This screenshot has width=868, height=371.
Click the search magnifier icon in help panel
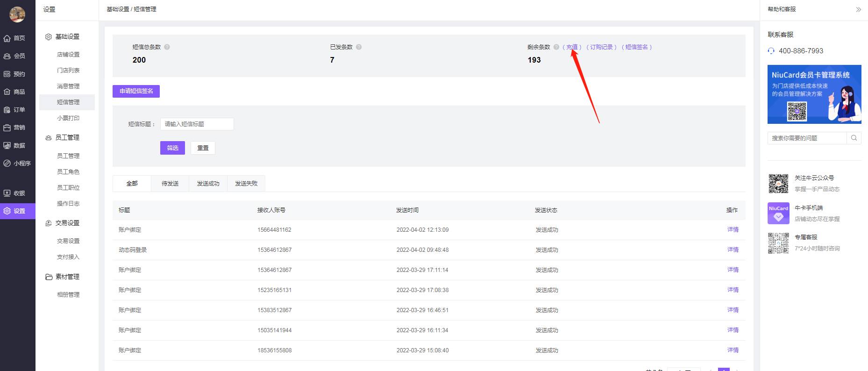(854, 138)
